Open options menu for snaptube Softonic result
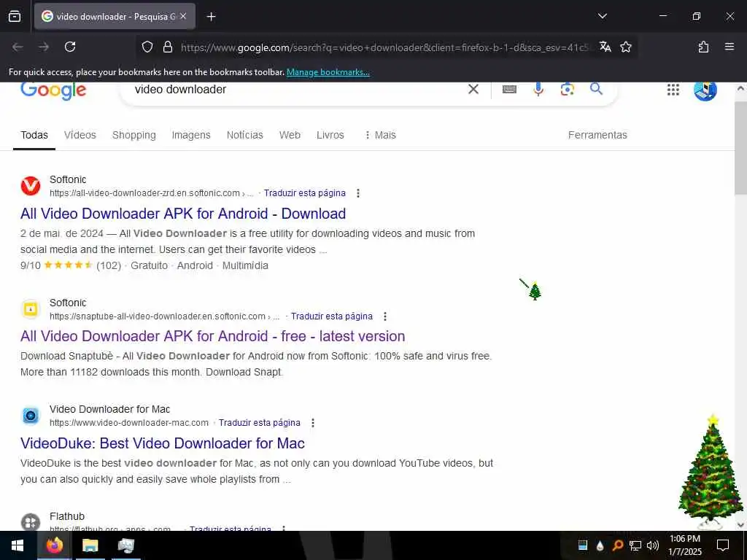The image size is (747, 560). point(385,316)
